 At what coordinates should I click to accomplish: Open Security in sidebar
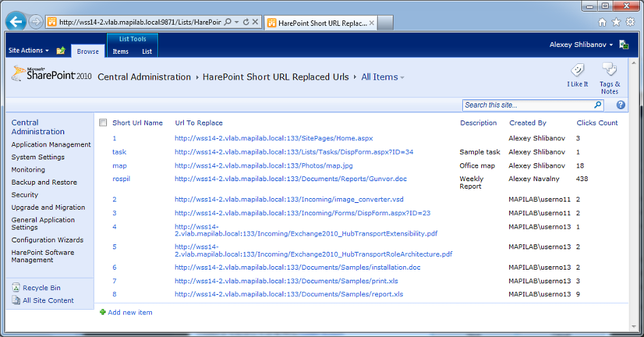tap(25, 195)
